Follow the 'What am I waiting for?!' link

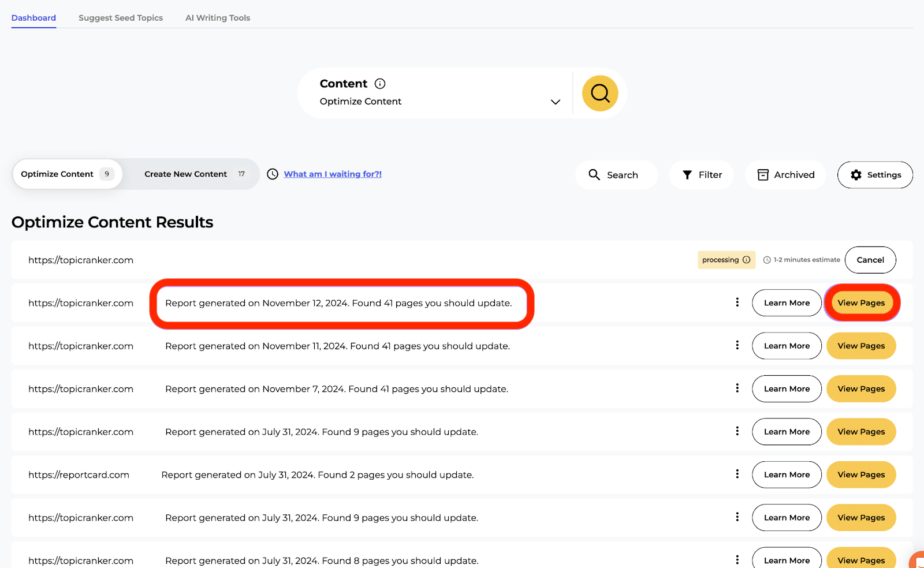tap(333, 174)
